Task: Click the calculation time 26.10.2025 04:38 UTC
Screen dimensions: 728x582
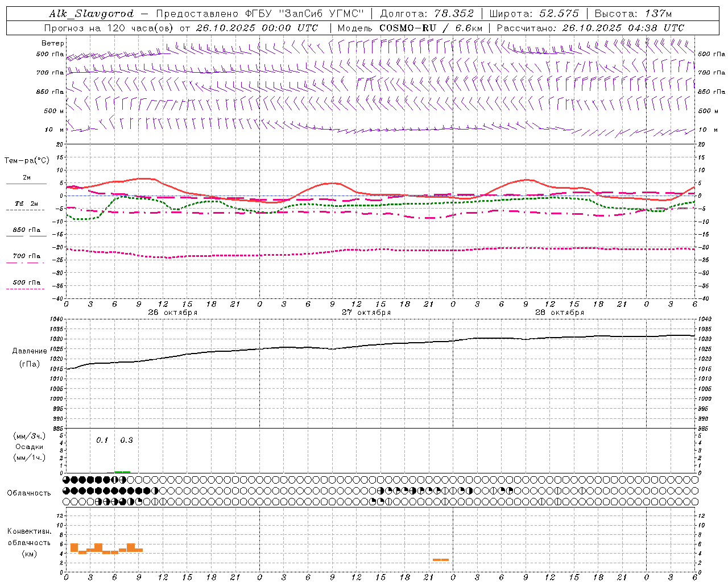Action: [623, 28]
